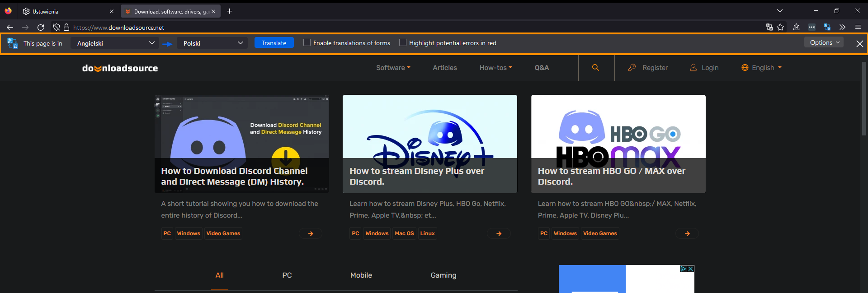Open tracking protection shield icon
This screenshot has width=868, height=293.
(x=57, y=27)
